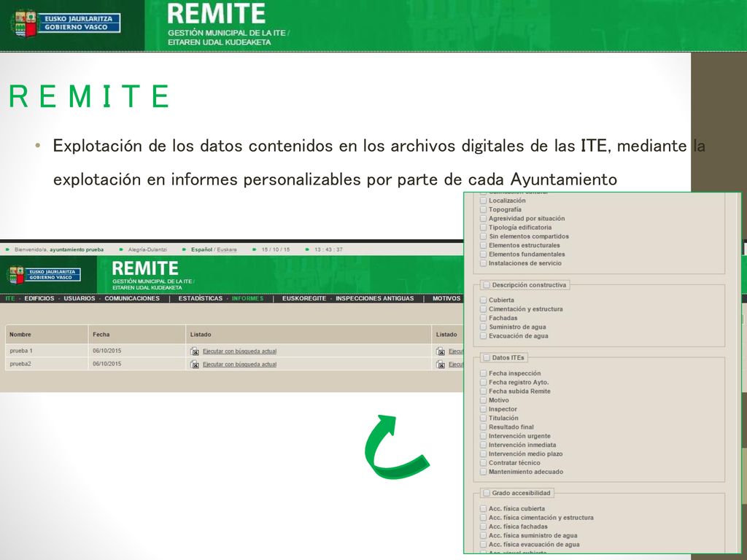Click Alegría-Dulantzi municipality link

[147, 249]
